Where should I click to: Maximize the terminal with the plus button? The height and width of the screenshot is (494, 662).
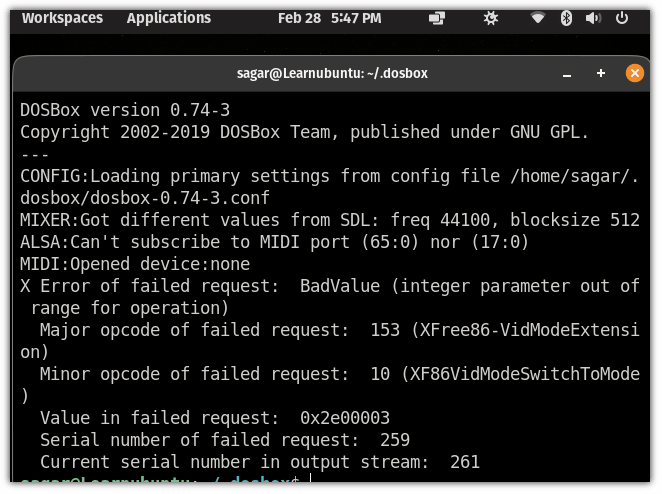tap(601, 73)
